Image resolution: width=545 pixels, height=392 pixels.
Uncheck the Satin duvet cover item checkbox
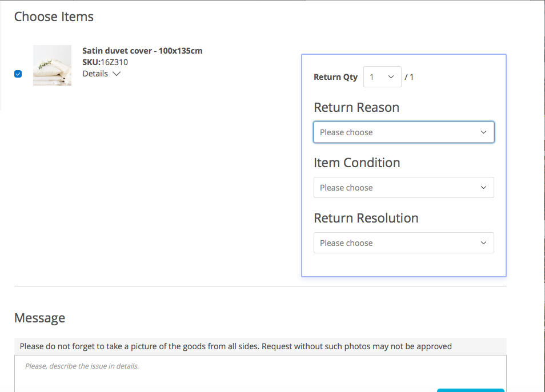pyautogui.click(x=18, y=74)
